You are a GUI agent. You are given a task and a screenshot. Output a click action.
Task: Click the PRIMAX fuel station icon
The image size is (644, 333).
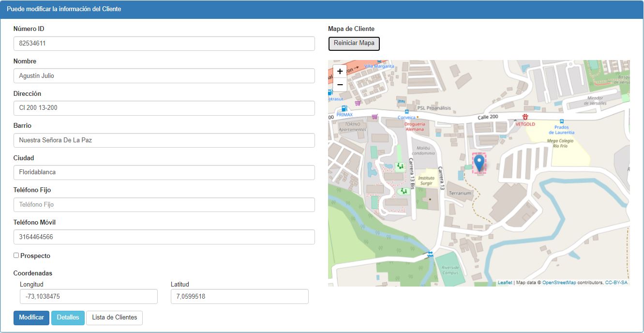click(x=344, y=108)
